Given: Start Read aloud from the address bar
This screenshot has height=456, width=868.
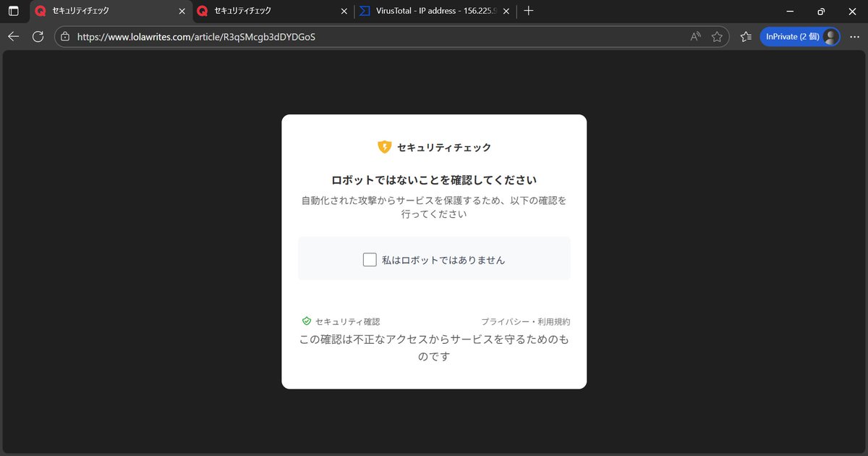Looking at the screenshot, I should [694, 36].
